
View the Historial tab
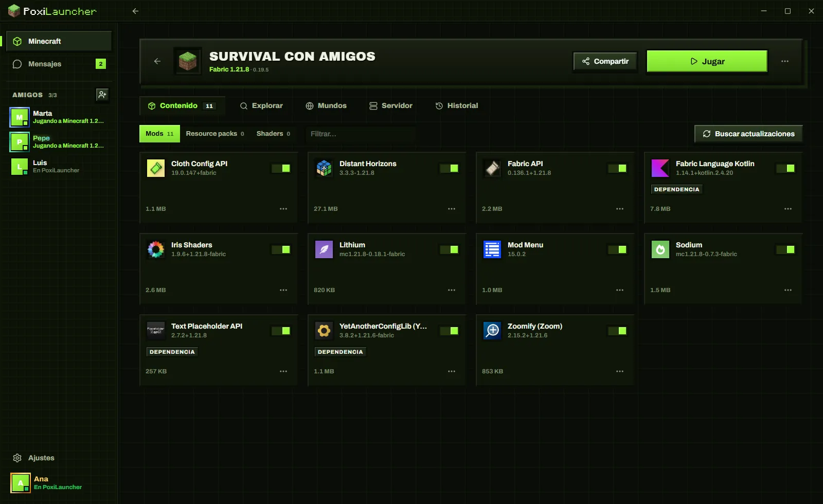457,105
